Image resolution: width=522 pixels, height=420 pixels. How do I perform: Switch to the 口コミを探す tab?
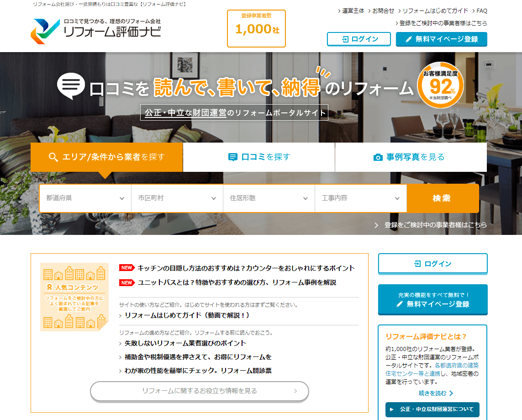point(258,157)
